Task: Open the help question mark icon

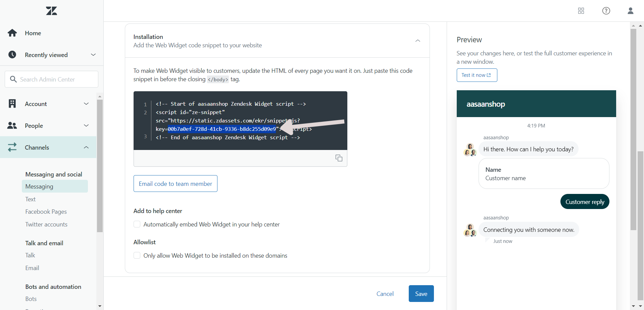Action: [606, 11]
